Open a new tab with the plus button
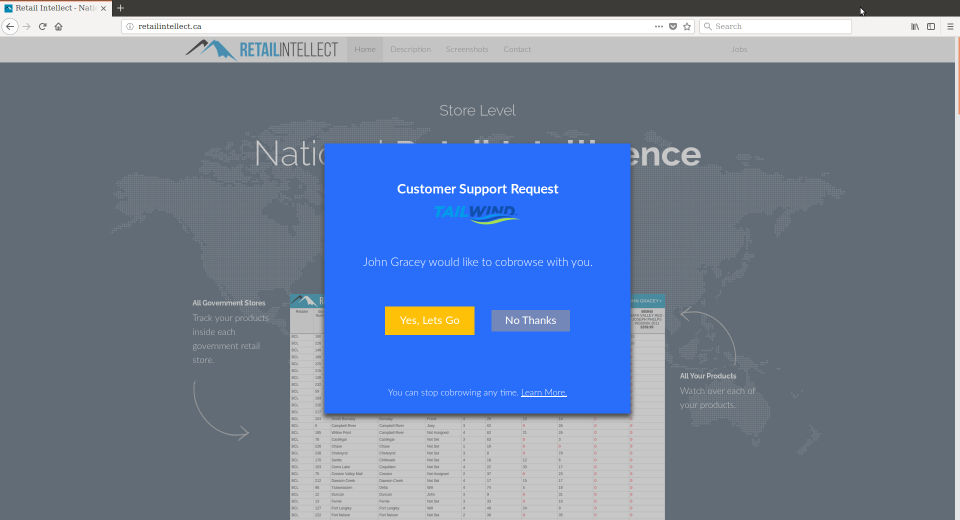This screenshot has height=520, width=960. coord(120,8)
